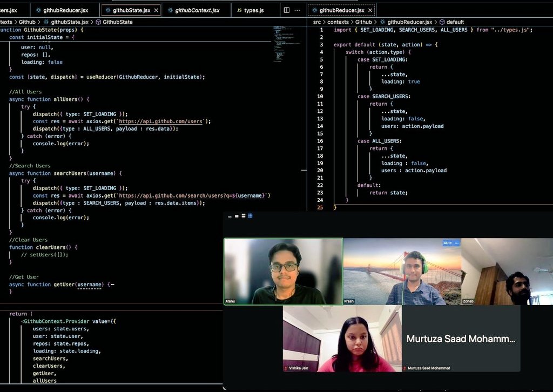Select the blue grid gallery view icon

coord(250,216)
